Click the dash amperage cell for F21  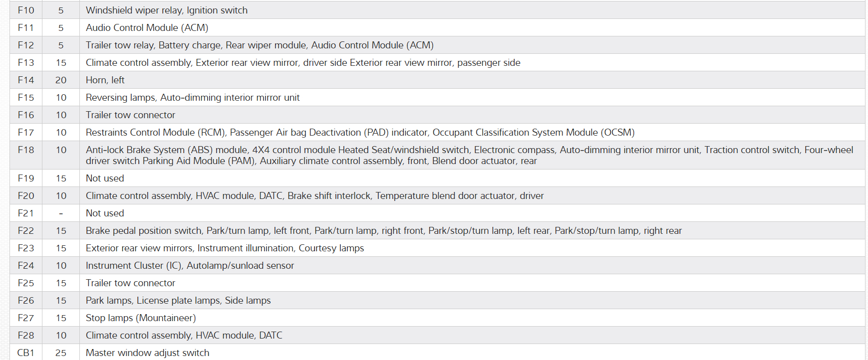coord(61,213)
